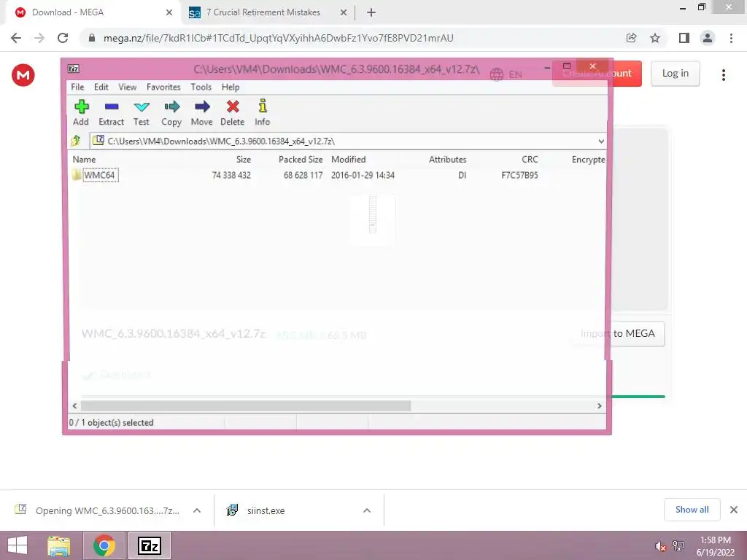This screenshot has width=747, height=560.
Task: Expand the 7-Zip path dropdown arrow
Action: point(601,141)
